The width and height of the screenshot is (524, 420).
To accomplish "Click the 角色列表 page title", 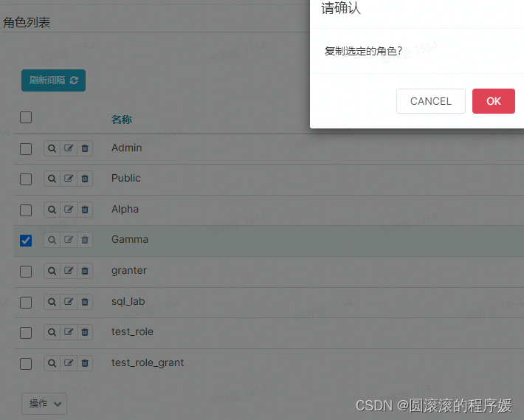I will point(27,23).
